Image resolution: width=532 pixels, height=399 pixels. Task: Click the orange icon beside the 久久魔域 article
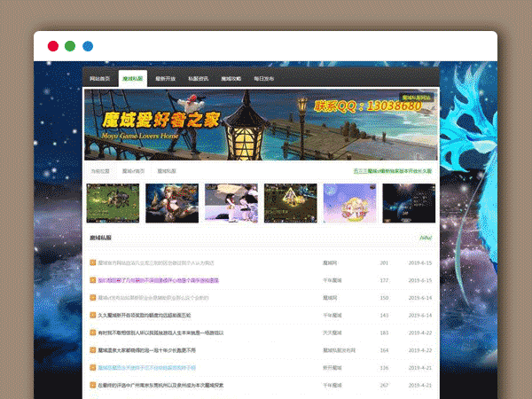coord(92,315)
